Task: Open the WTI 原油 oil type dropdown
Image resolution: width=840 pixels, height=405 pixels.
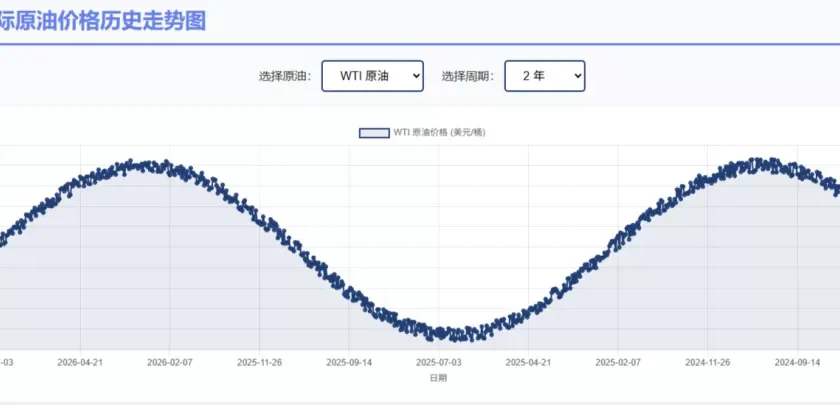Action: [x=372, y=76]
